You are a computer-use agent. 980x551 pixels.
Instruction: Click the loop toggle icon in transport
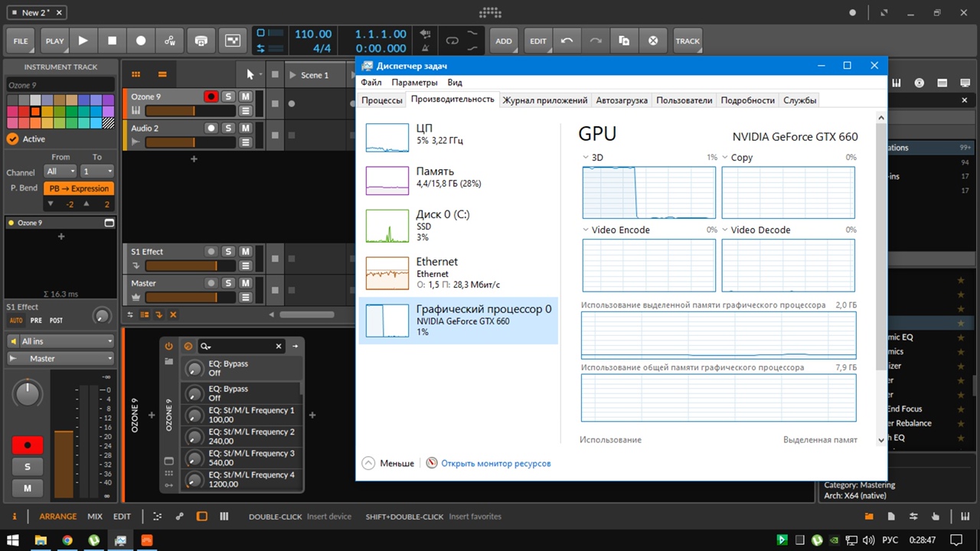452,41
